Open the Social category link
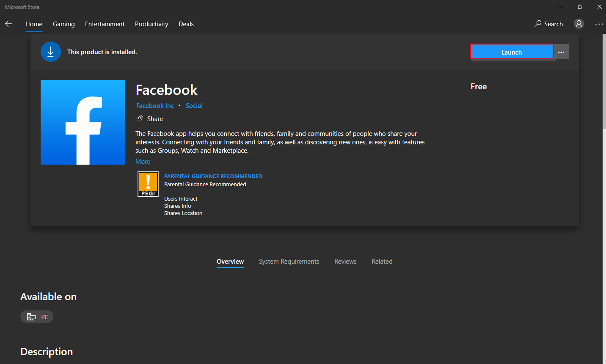This screenshot has height=364, width=606. point(194,106)
